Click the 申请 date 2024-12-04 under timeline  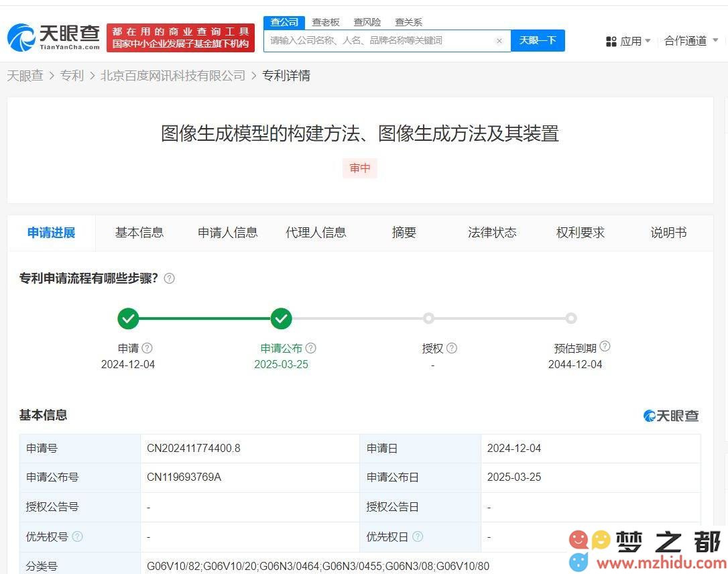pyautogui.click(x=128, y=365)
